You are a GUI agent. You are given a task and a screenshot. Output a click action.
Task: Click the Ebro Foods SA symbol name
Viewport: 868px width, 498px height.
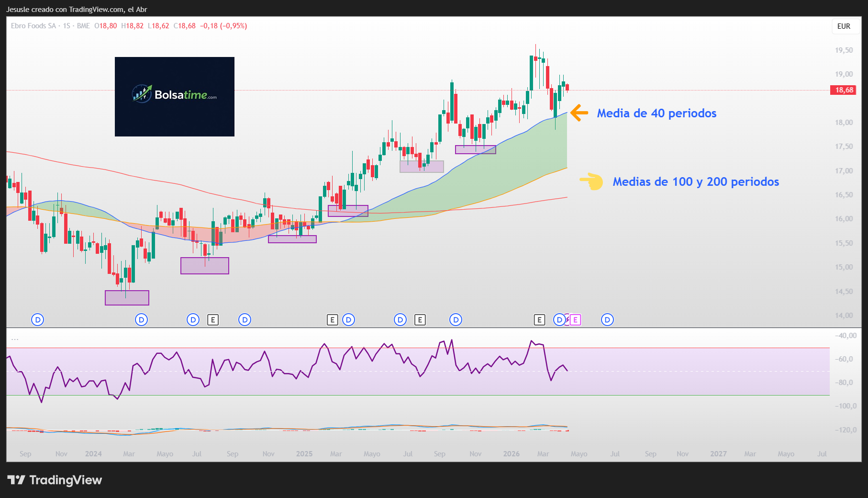pos(33,26)
